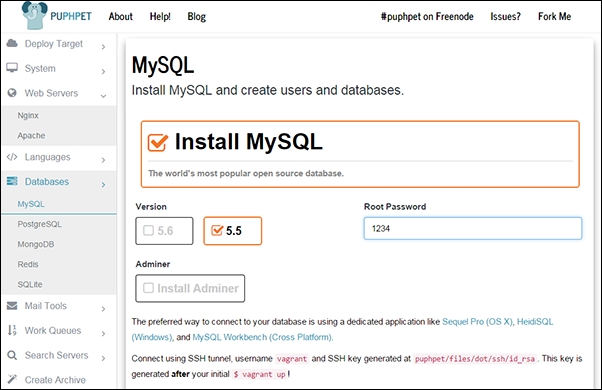This screenshot has height=390, width=602.
Task: Open #puphpet on Freenode
Action: [427, 17]
